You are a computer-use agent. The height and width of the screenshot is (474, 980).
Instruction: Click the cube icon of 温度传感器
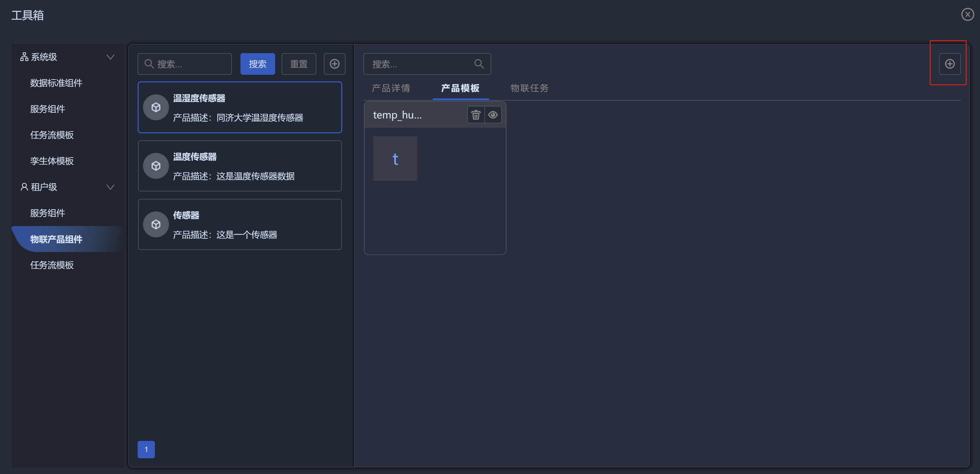click(x=156, y=166)
